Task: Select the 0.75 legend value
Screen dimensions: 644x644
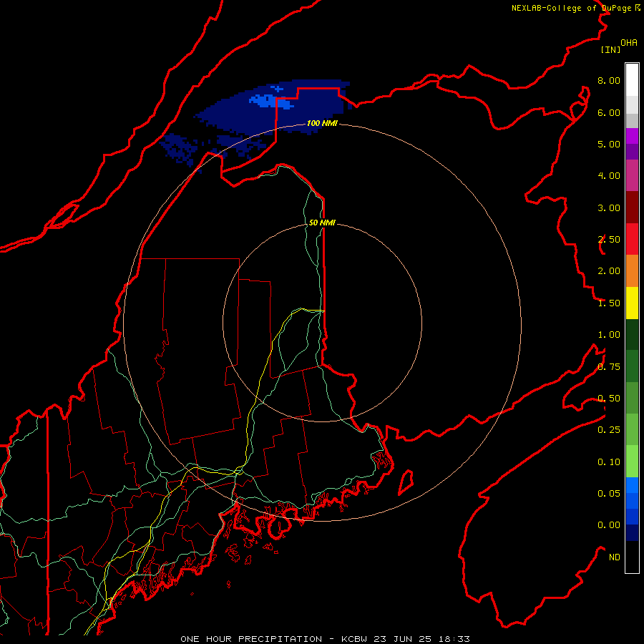Action: coord(609,367)
